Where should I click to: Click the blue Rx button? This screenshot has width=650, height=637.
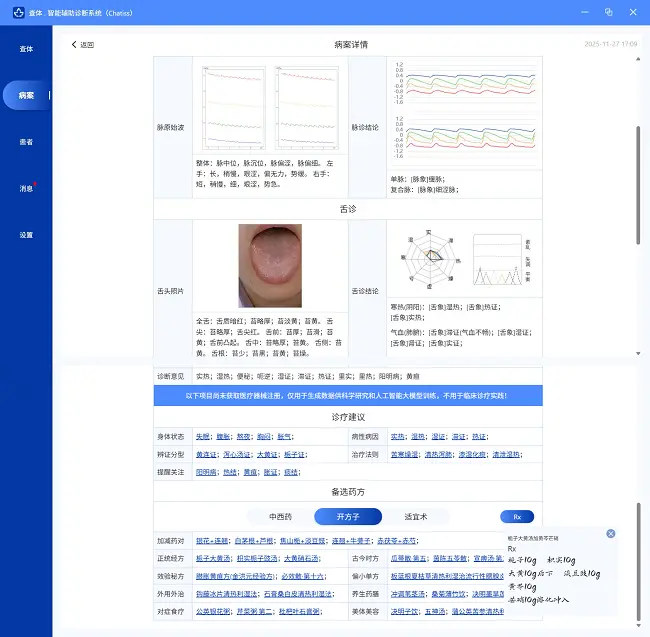point(517,517)
